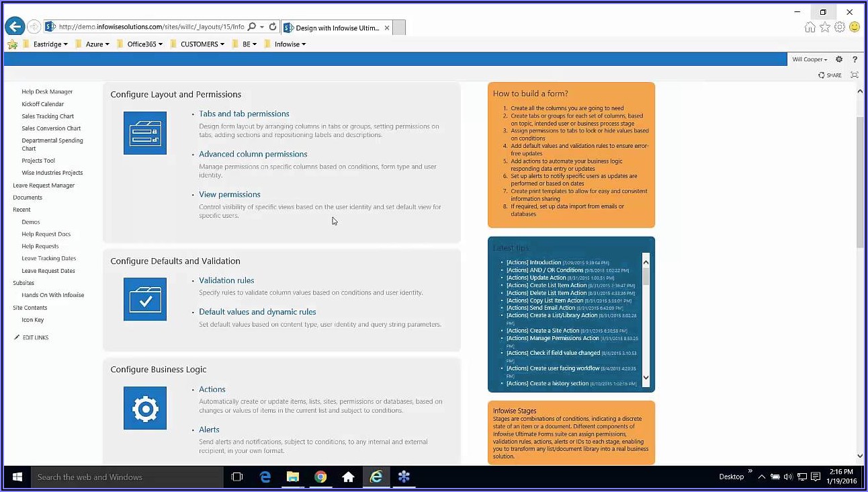Click the Defaults and Validation checkmark icon

coord(145,299)
